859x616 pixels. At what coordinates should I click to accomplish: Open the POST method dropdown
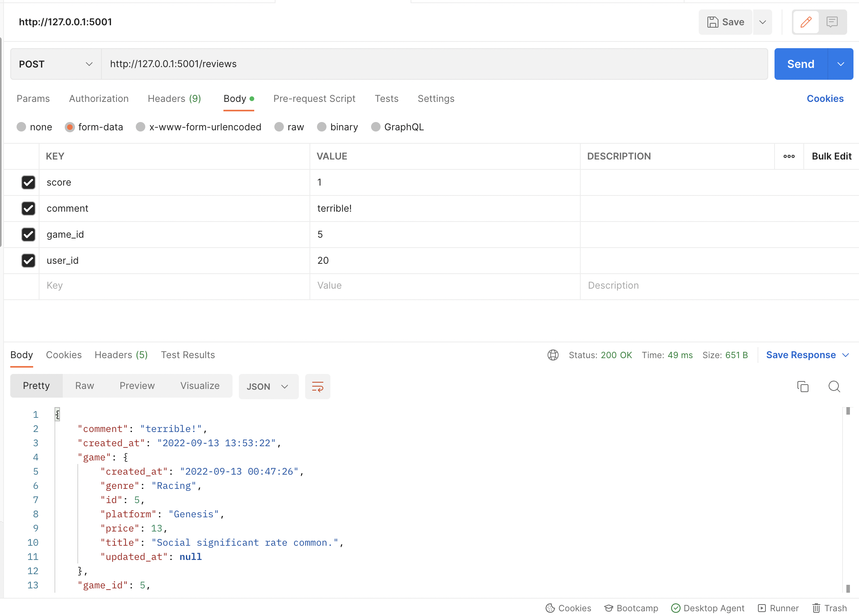tap(56, 64)
